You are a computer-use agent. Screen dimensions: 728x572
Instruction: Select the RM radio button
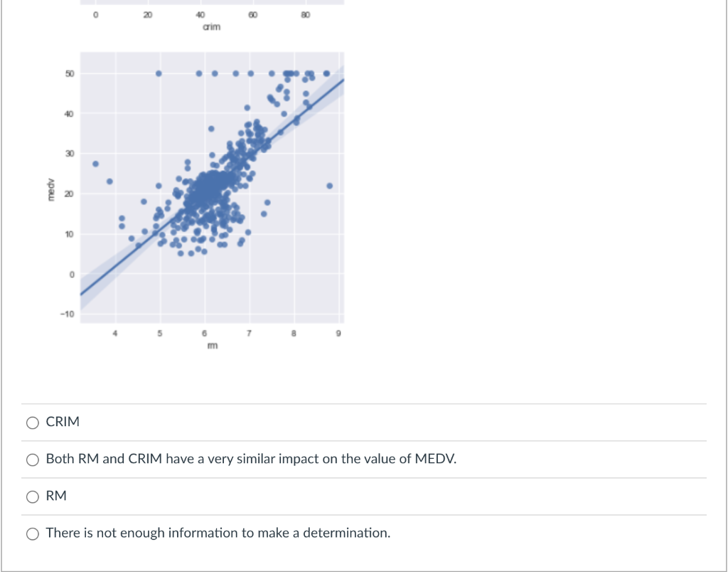32,497
